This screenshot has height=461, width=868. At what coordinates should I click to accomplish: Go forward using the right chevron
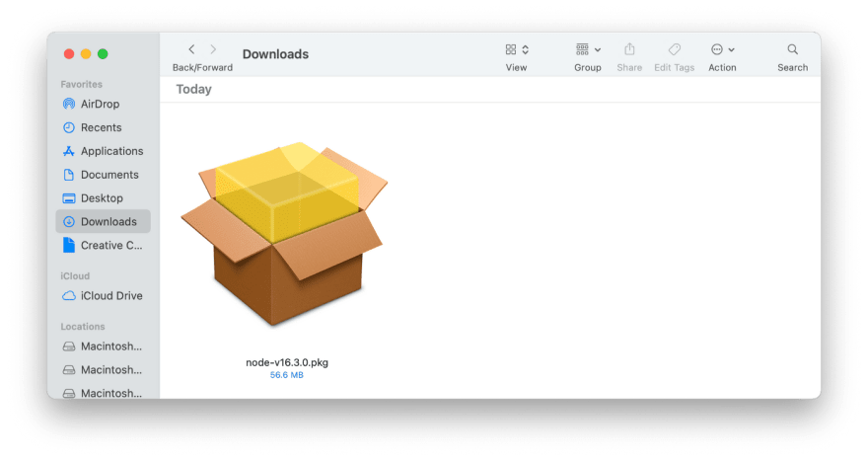[x=213, y=49]
